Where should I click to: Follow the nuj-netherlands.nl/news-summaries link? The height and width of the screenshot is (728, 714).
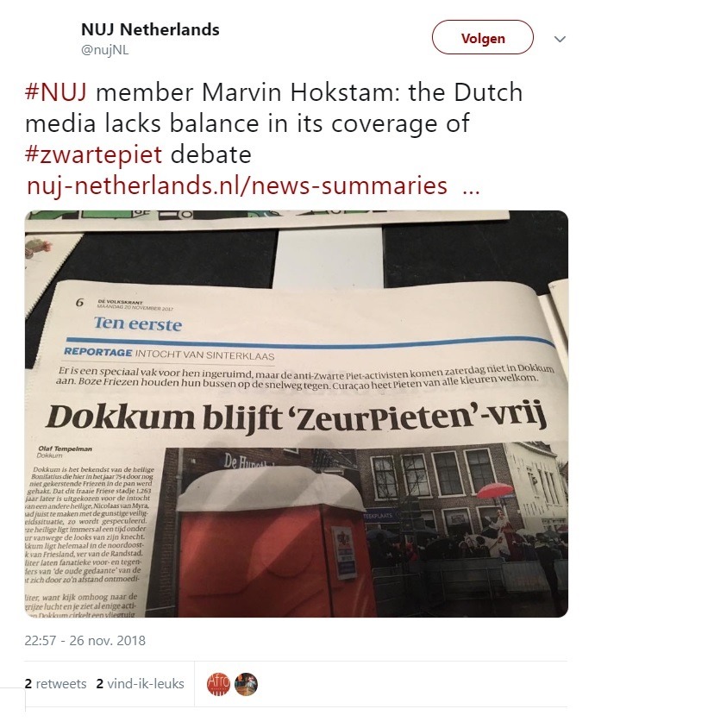tap(237, 185)
